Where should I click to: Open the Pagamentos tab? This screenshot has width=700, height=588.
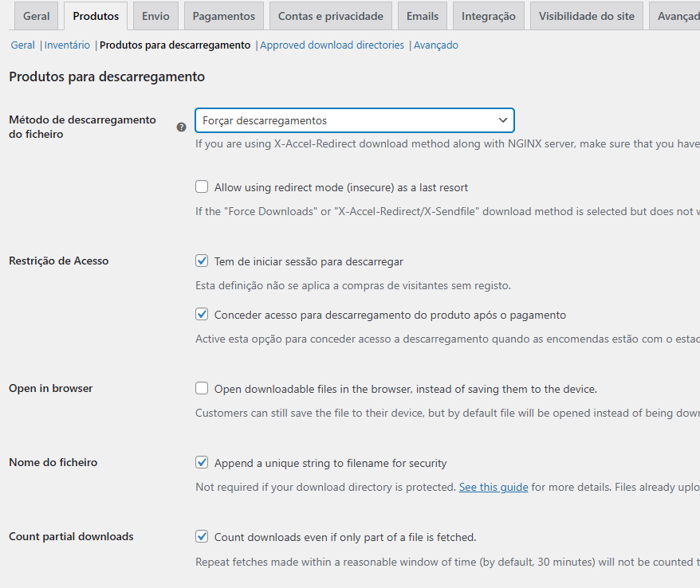point(223,15)
